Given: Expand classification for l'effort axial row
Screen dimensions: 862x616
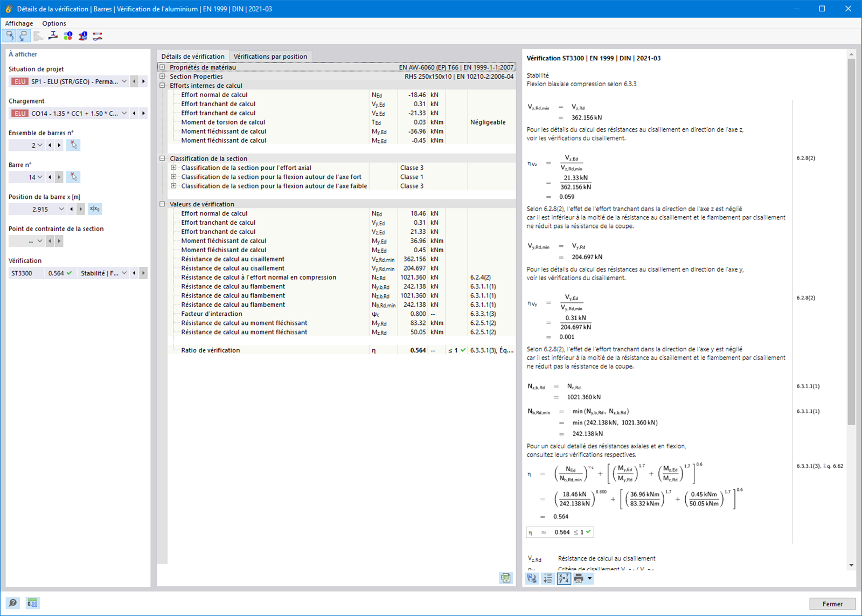Looking at the screenshot, I should 173,168.
